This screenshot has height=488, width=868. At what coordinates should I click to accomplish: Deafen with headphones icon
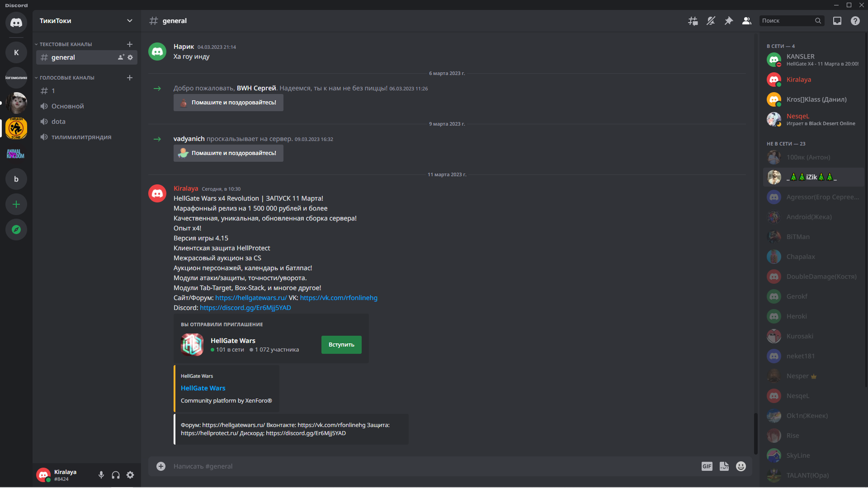[116, 475]
